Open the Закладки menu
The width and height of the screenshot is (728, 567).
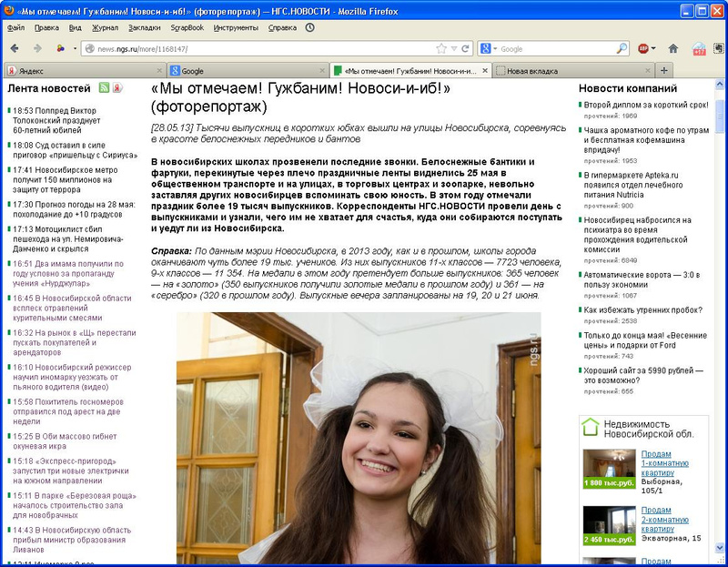[x=145, y=27]
